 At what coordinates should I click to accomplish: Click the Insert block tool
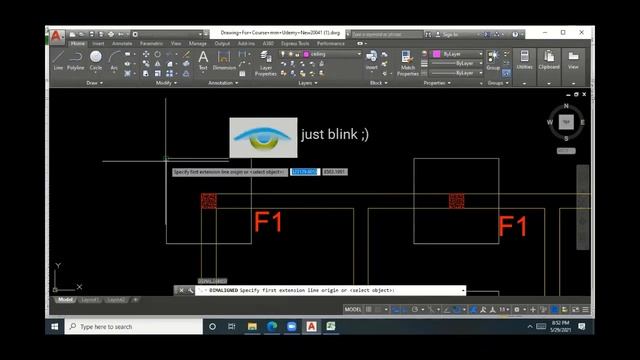click(371, 60)
